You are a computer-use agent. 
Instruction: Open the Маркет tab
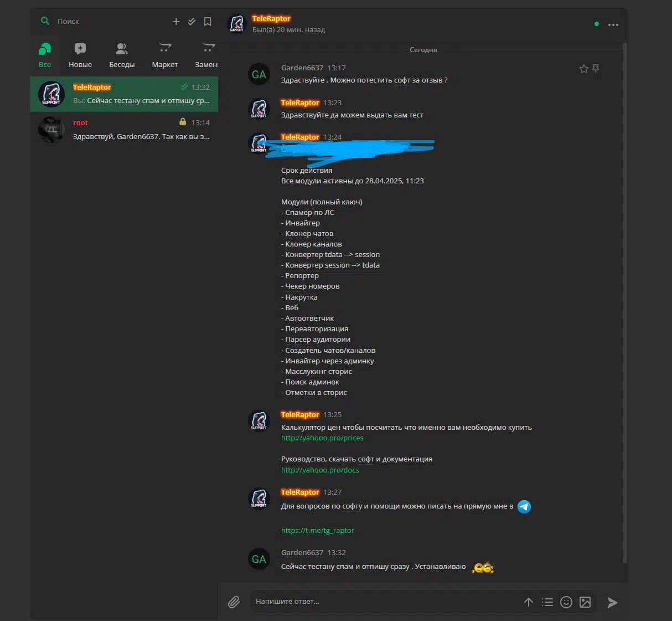tap(165, 55)
